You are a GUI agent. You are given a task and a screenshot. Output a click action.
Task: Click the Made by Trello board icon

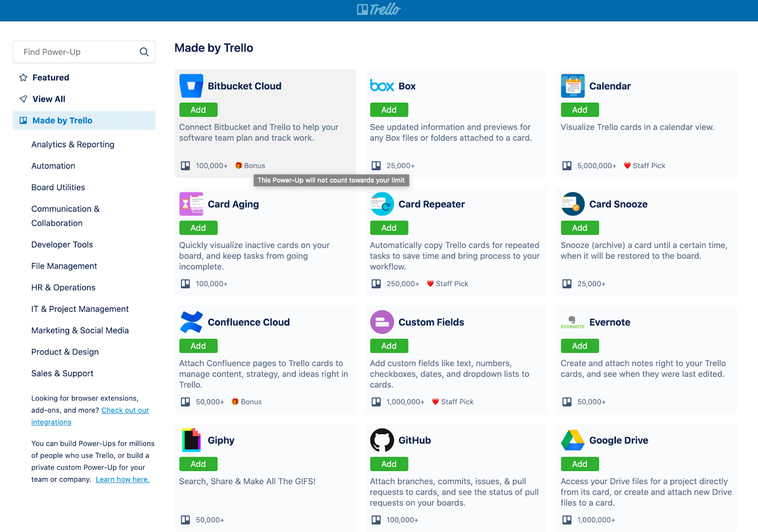[x=23, y=120]
